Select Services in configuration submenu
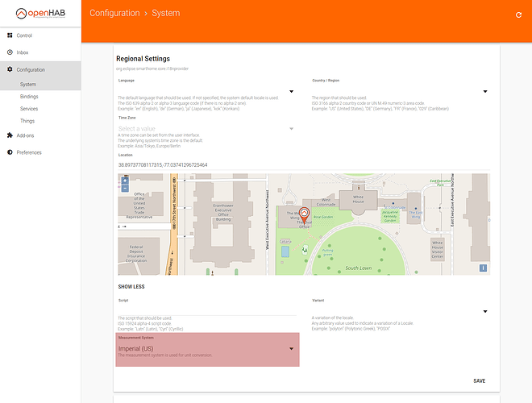The image size is (532, 403). point(29,108)
